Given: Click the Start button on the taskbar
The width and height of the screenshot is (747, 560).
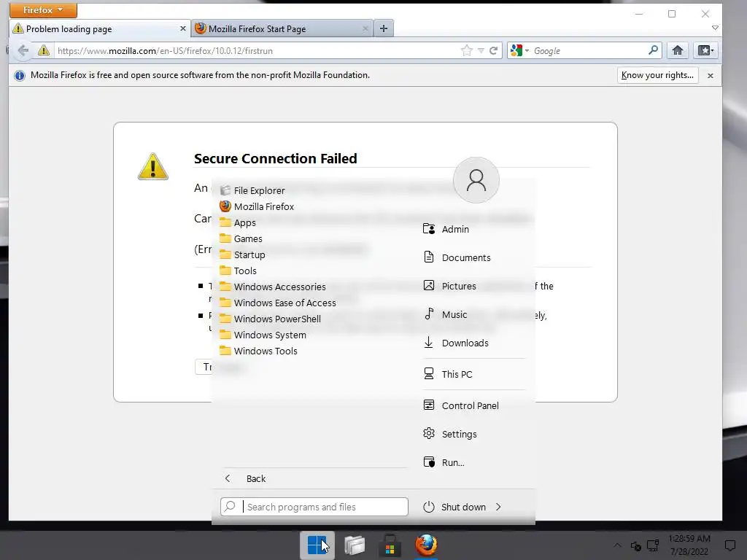Looking at the screenshot, I should (317, 545).
